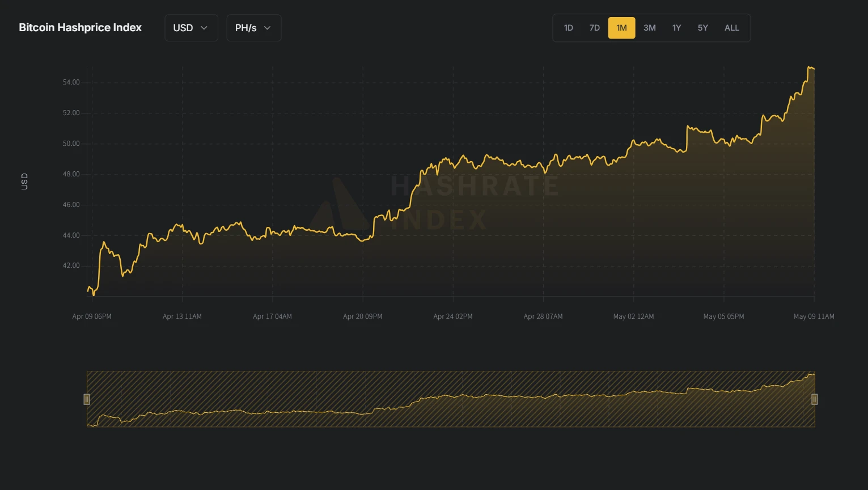Click the right handle of range navigator
The width and height of the screenshot is (868, 490).
[814, 399]
